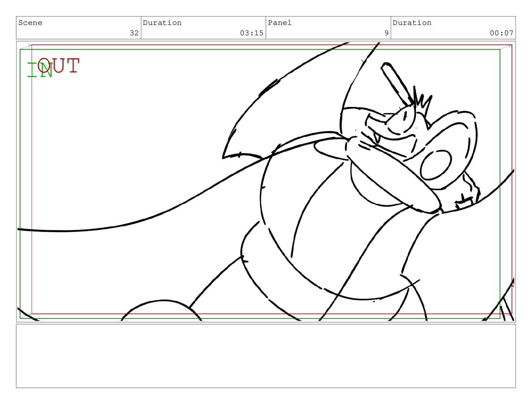The width and height of the screenshot is (532, 412).
Task: Click the green IN camera label
Action: (x=40, y=70)
